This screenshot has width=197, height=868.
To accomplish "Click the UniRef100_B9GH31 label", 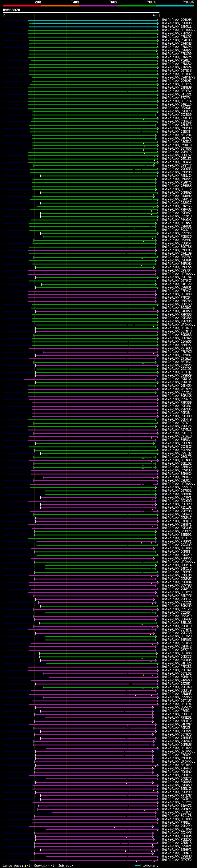I will [177, 287].
